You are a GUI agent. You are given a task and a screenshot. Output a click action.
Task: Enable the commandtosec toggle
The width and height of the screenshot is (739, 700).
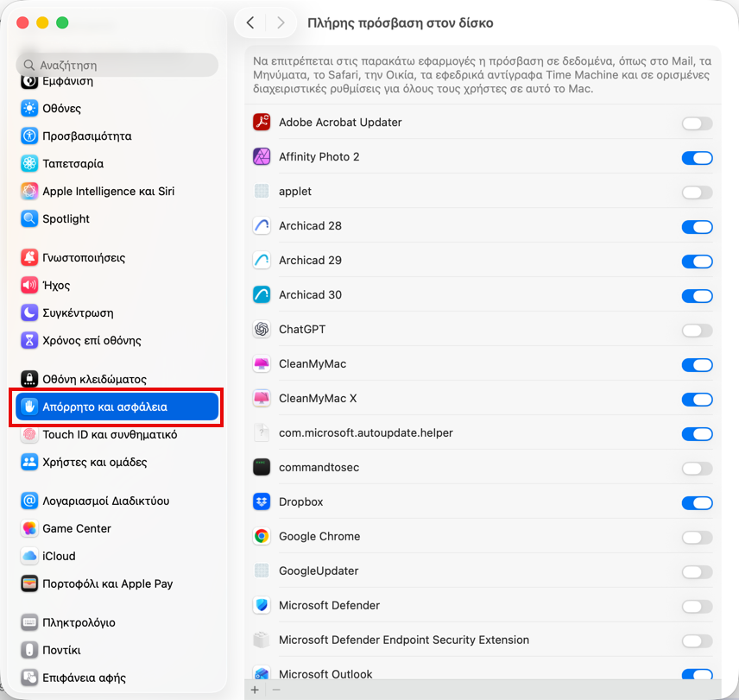(697, 468)
